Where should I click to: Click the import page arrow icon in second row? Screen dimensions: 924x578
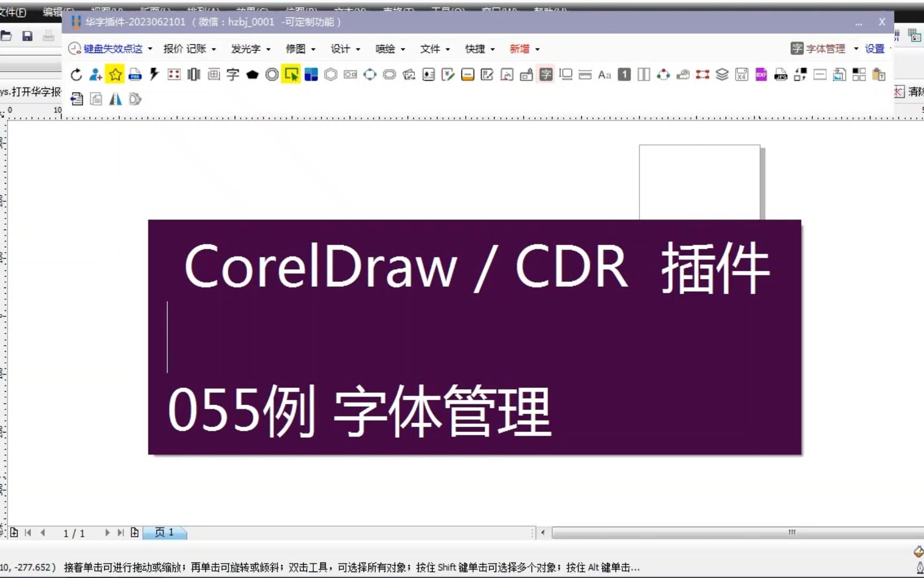pyautogui.click(x=76, y=99)
